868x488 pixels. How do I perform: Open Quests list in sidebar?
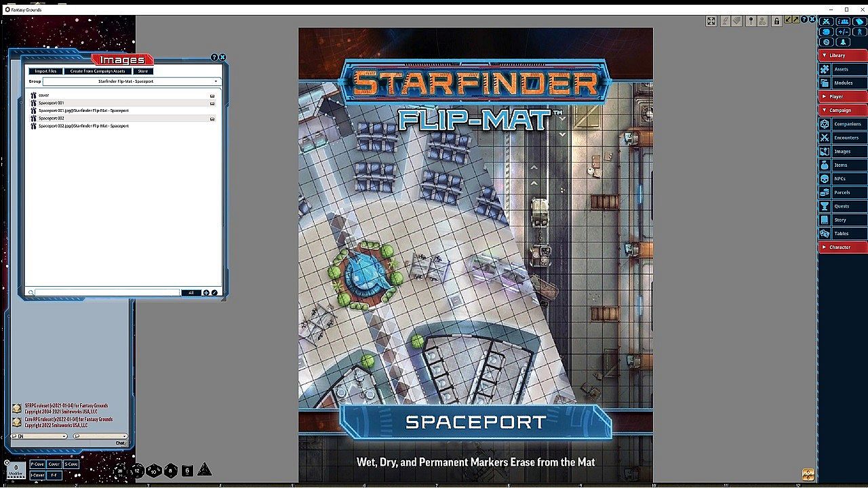(x=844, y=206)
